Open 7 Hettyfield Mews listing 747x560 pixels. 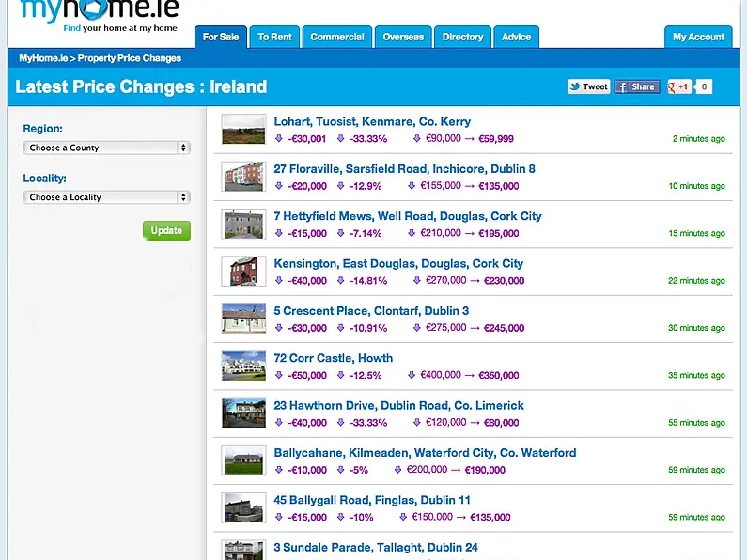click(x=408, y=216)
